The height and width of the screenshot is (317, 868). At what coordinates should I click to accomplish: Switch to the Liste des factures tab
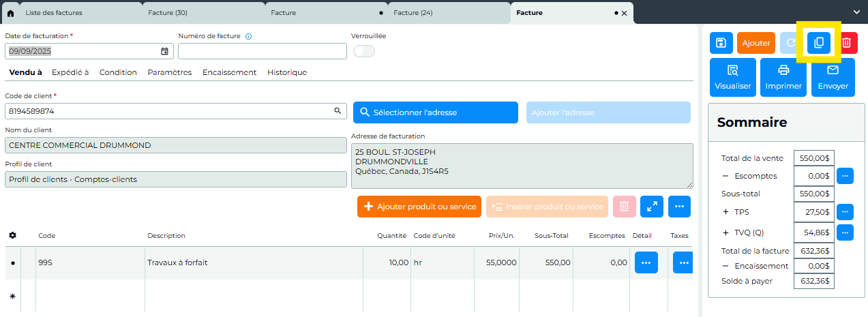pyautogui.click(x=80, y=13)
